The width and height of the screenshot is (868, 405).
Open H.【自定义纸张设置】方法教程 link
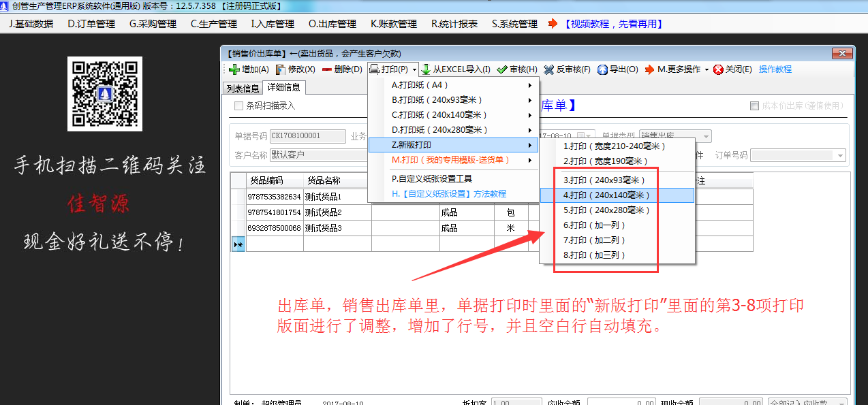[448, 194]
